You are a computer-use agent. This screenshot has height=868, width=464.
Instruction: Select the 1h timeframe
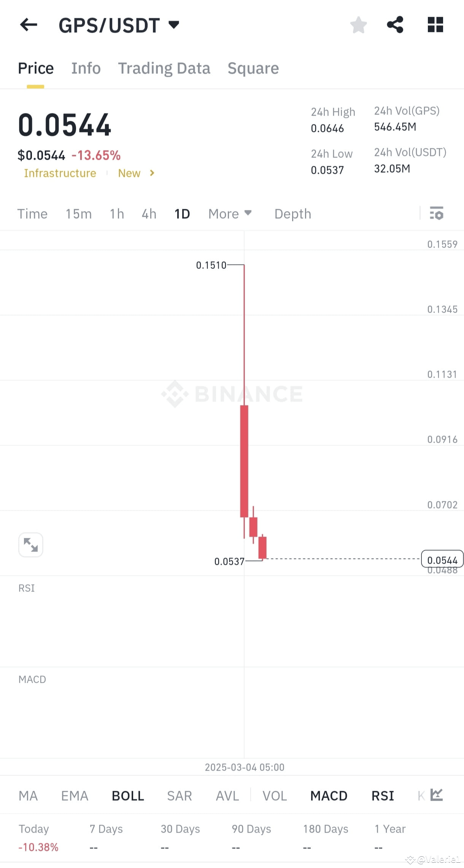click(116, 213)
